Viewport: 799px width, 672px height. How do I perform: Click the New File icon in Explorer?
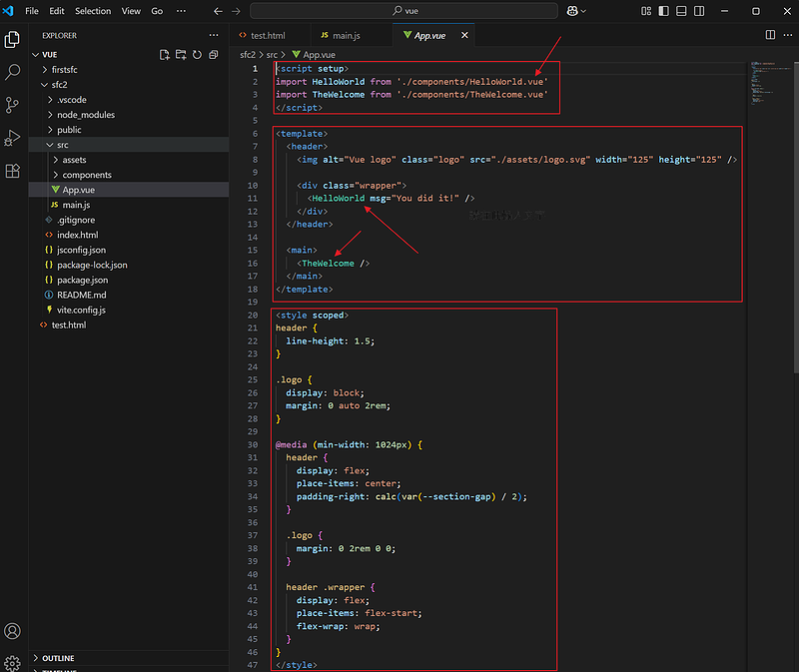(165, 54)
